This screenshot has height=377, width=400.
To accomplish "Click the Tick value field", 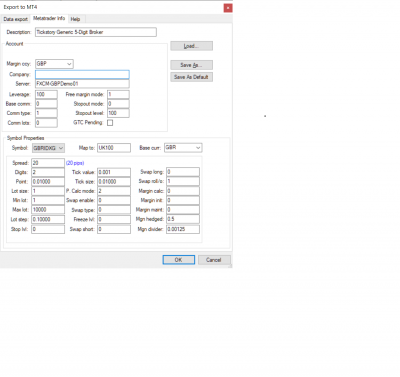I will 114,172.
